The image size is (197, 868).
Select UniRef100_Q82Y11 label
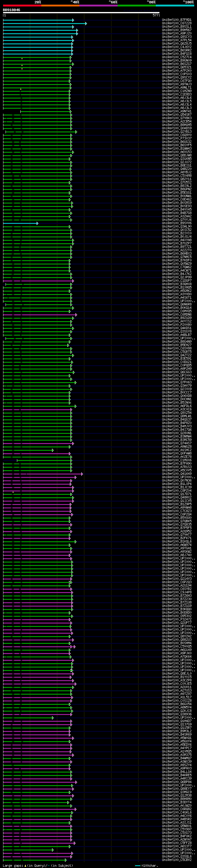(x=177, y=179)
